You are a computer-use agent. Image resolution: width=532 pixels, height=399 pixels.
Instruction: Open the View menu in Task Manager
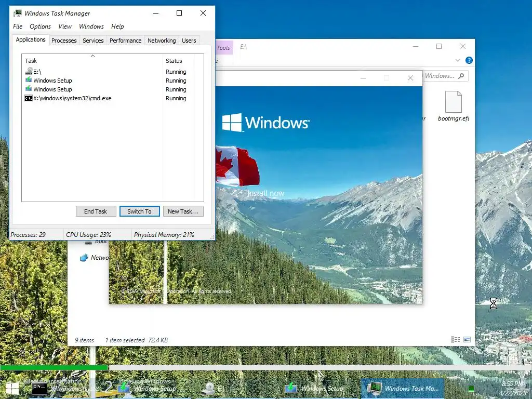(x=65, y=26)
